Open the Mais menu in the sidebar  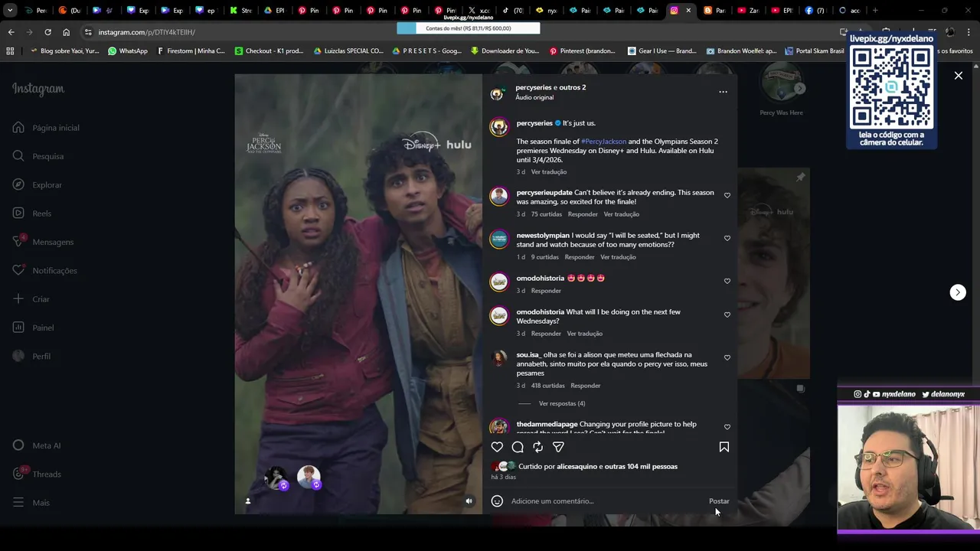point(31,503)
